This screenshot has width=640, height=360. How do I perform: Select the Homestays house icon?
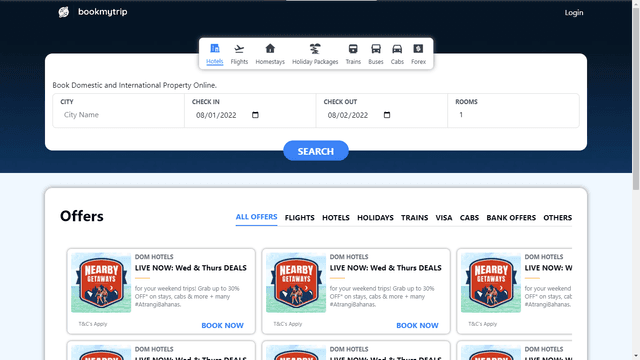pyautogui.click(x=270, y=49)
